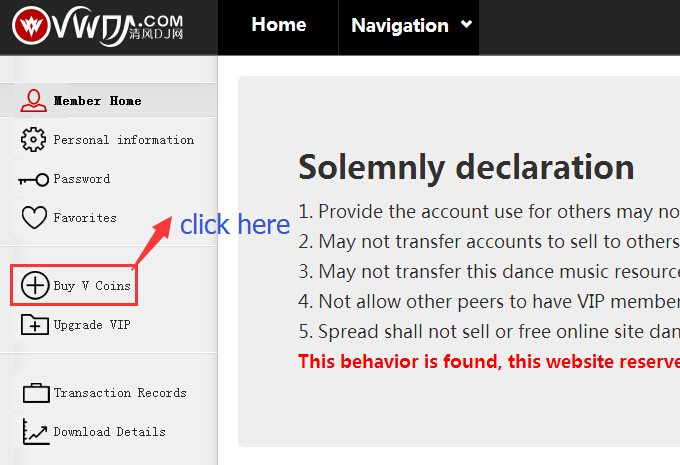The width and height of the screenshot is (680, 465).
Task: Expand the Navigation dropdown chevron
Action: (466, 24)
